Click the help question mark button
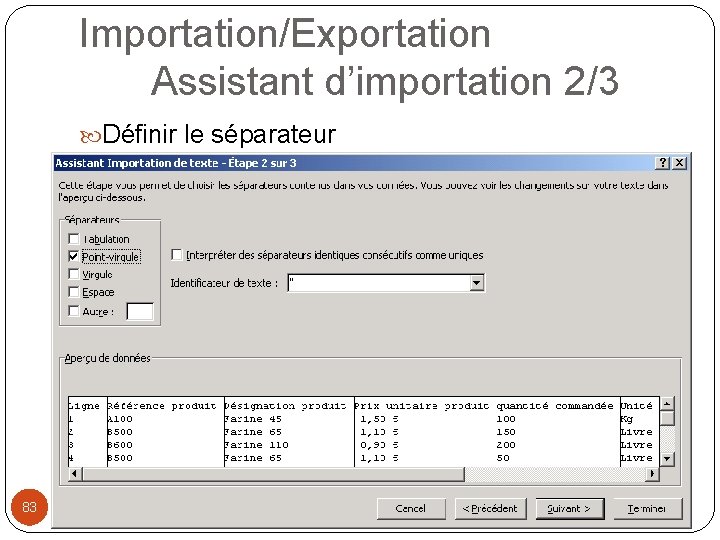The image size is (720, 540). (x=662, y=163)
